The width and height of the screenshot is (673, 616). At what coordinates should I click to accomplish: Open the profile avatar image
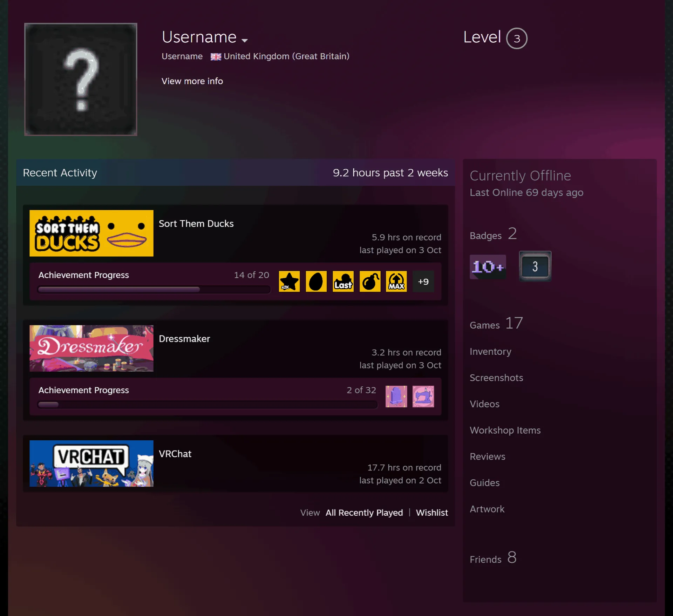81,79
